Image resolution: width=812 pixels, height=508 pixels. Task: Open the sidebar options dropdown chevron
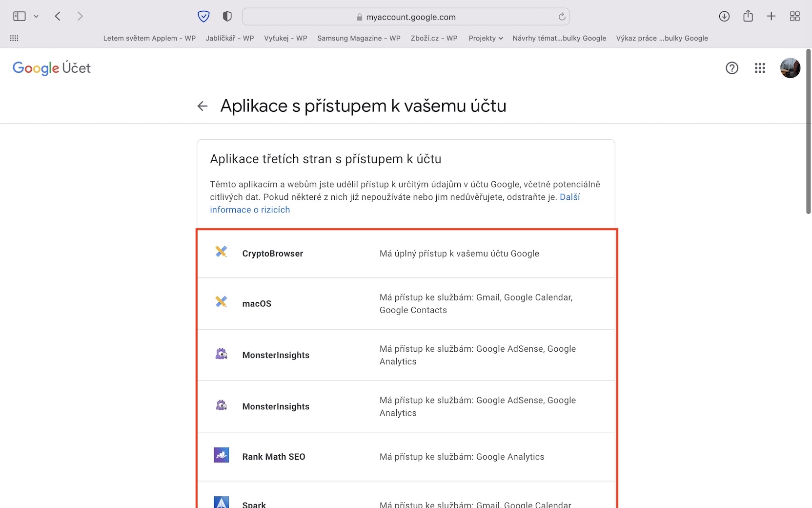coord(36,17)
